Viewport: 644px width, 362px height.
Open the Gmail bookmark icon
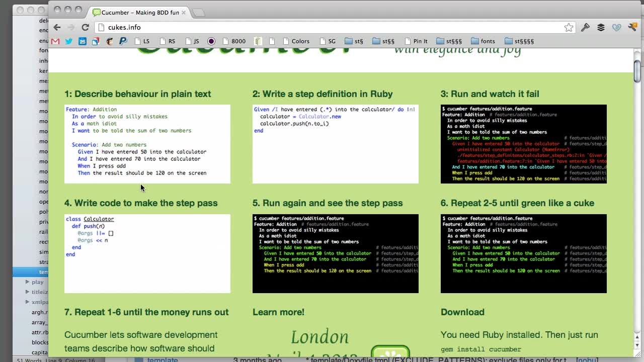coord(55,41)
